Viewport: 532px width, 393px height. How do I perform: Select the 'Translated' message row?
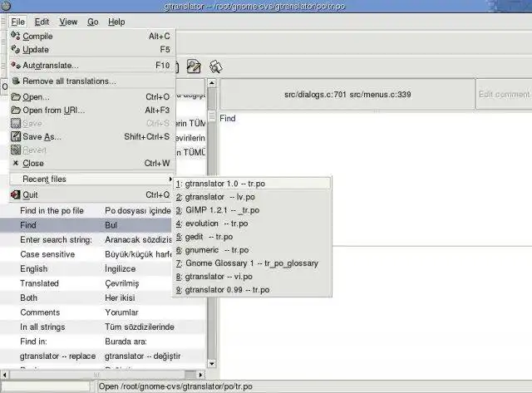pyautogui.click(x=86, y=283)
